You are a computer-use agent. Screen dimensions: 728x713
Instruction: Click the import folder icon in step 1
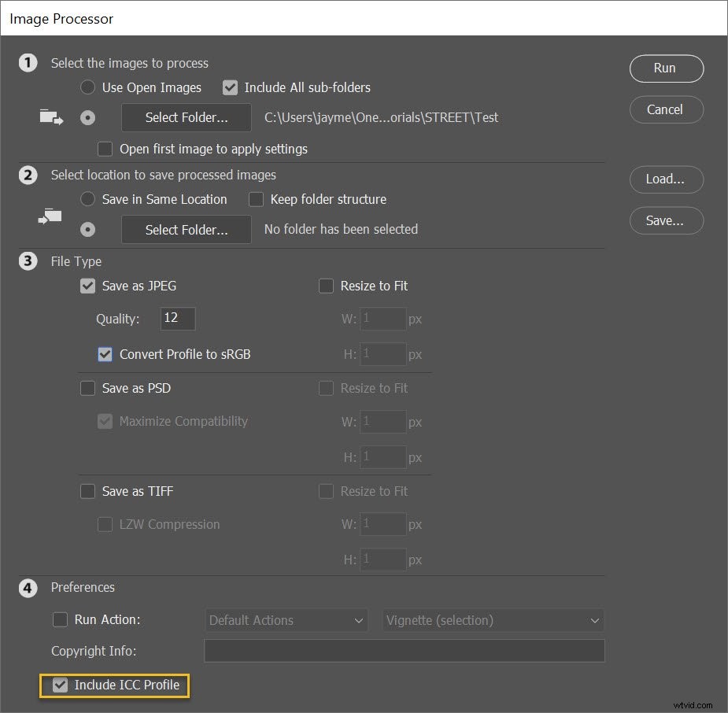click(50, 116)
